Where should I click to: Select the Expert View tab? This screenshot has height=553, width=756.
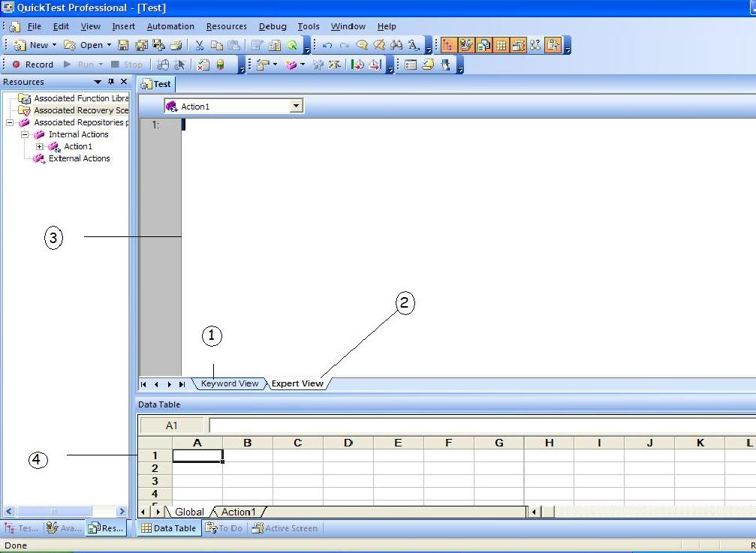click(x=297, y=384)
